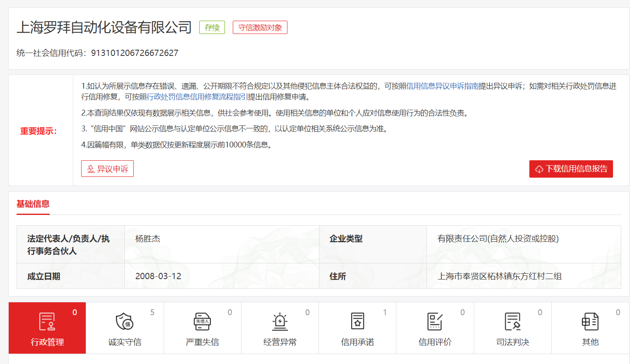Viewport: 630px width, 364px height.
Task: Select the 信用承诺 star document icon
Action: click(357, 321)
